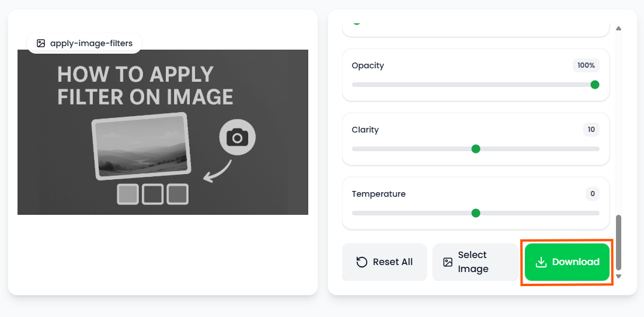The width and height of the screenshot is (644, 317).
Task: Click the Clarity value badge showing 10
Action: click(591, 130)
